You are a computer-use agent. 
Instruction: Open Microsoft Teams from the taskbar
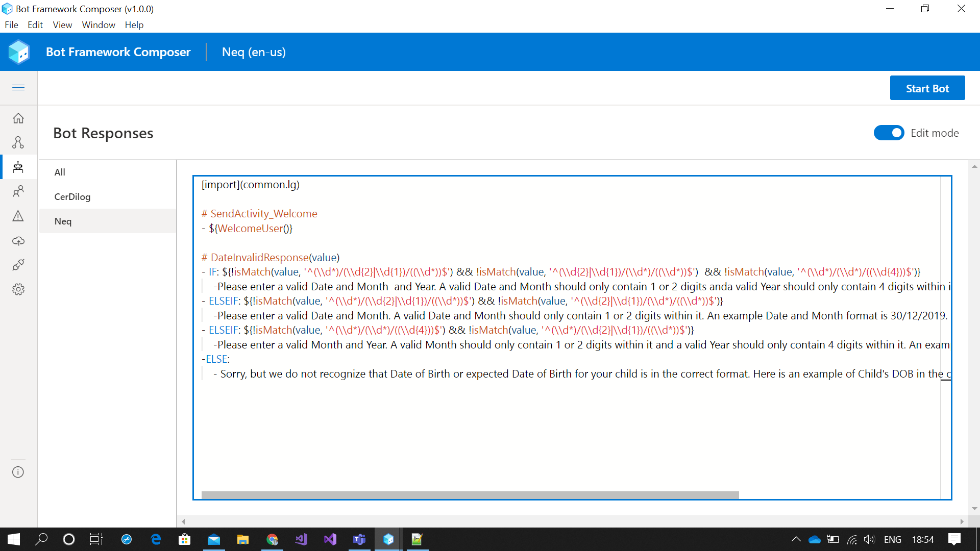[x=359, y=539]
